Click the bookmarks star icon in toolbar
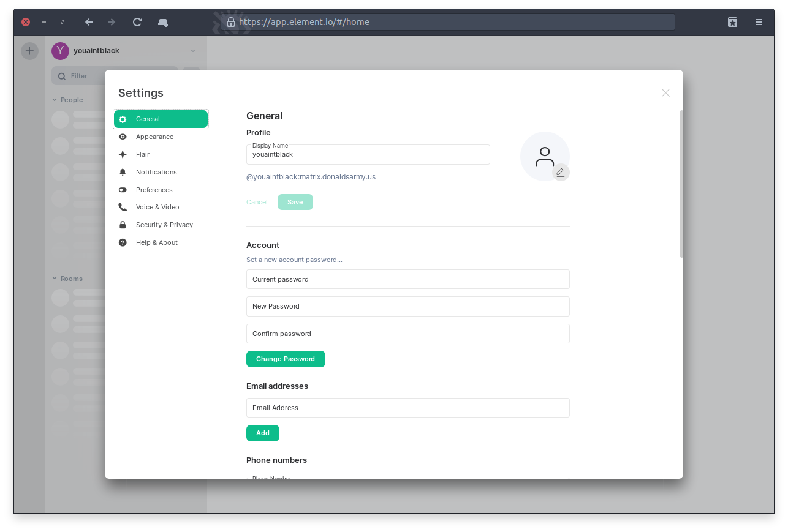 [x=732, y=22]
